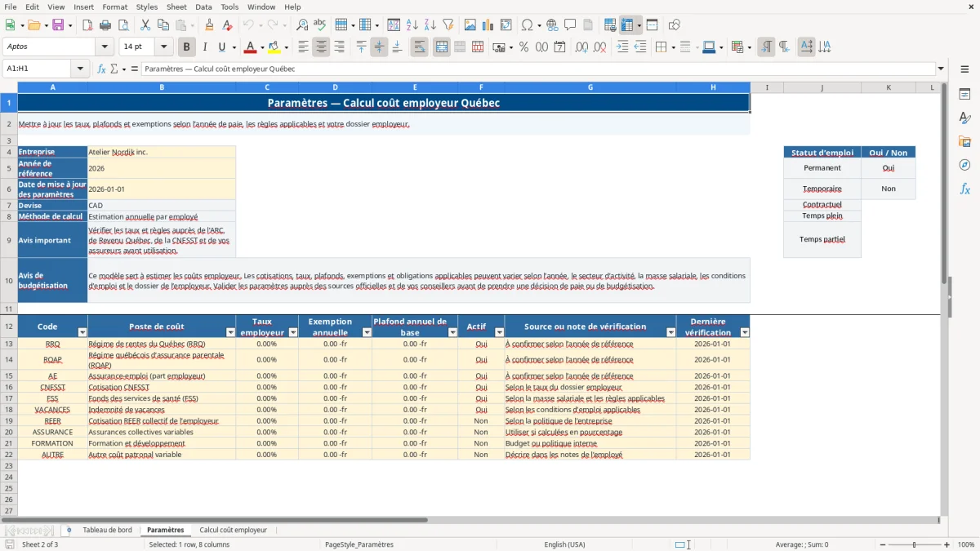
Task: Toggle Align Right
Action: [x=339, y=47]
